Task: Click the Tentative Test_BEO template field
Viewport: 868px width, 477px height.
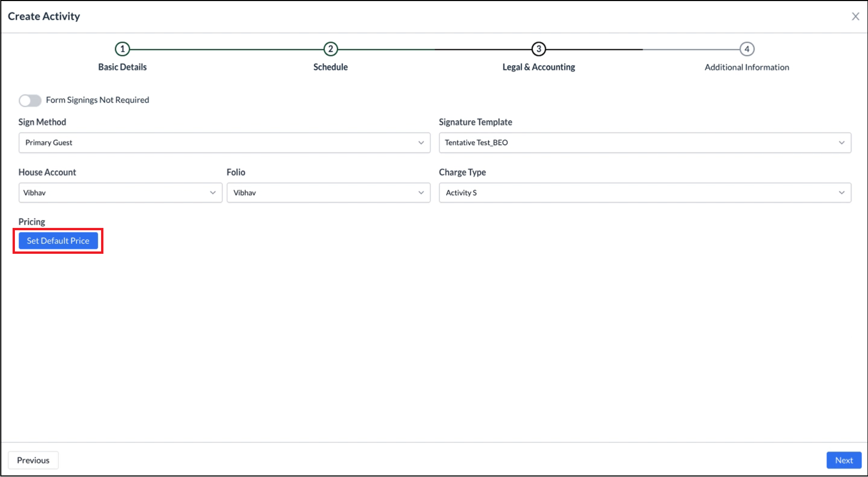Action: 573,142
